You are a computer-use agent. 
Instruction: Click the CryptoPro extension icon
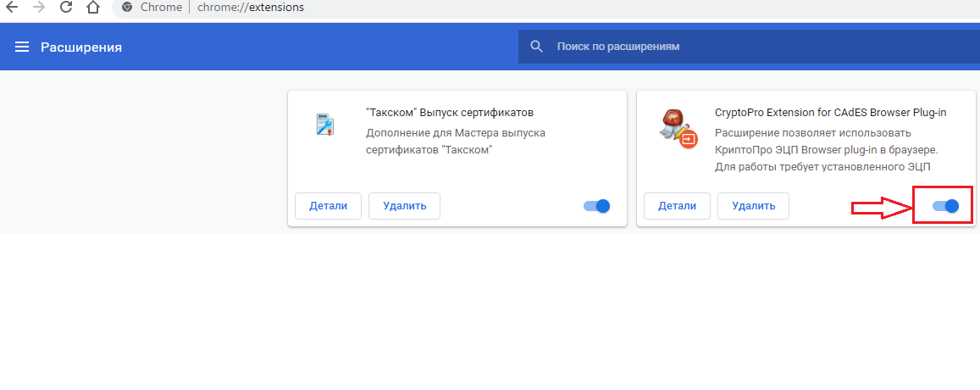click(x=678, y=128)
